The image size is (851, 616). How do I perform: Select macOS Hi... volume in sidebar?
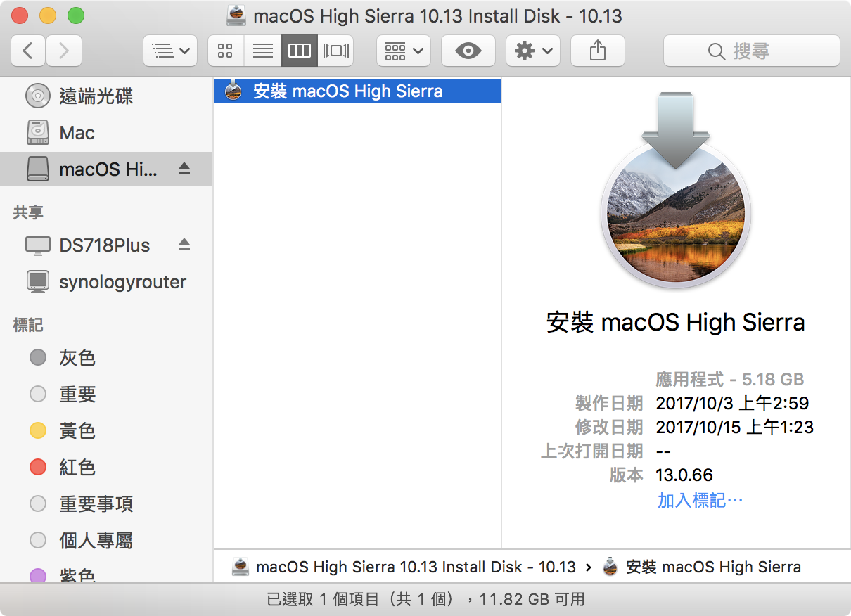tap(105, 169)
